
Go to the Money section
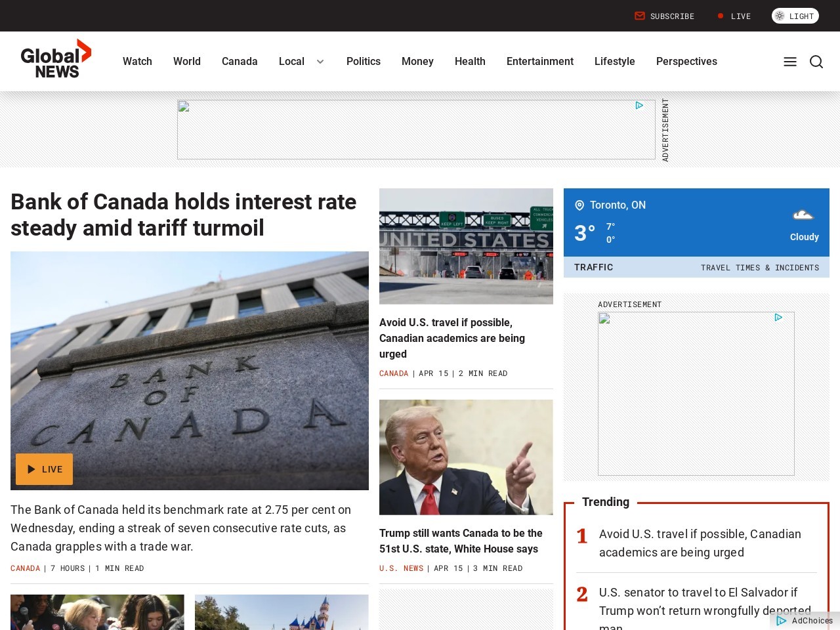[x=417, y=61]
